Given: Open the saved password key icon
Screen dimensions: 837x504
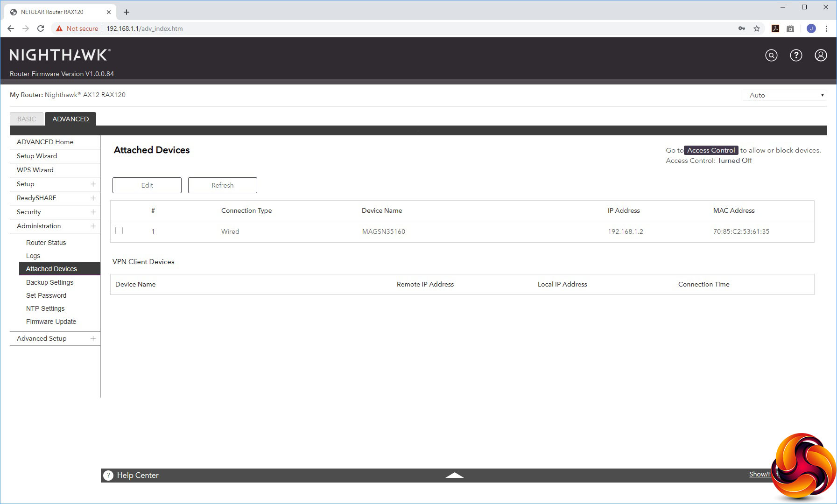Looking at the screenshot, I should pos(742,28).
